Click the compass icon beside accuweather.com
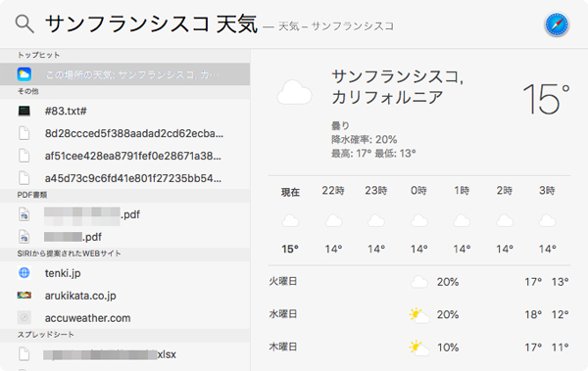 click(24, 318)
